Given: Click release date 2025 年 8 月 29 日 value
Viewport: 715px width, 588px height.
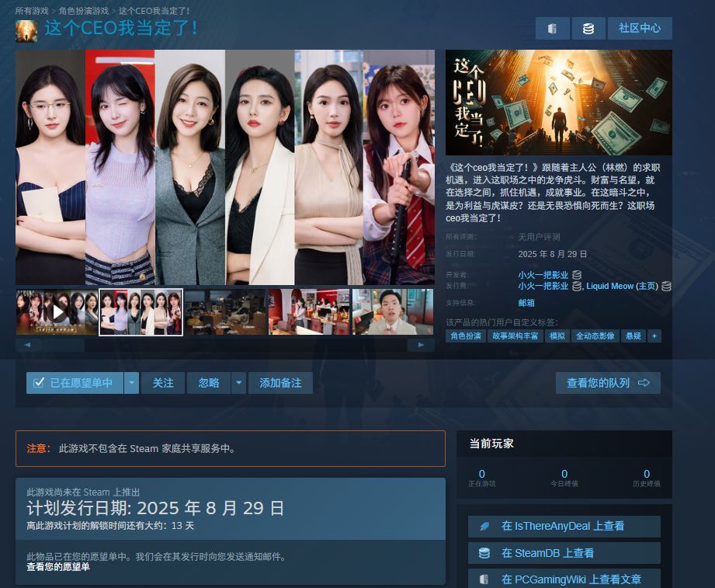Looking at the screenshot, I should [x=552, y=254].
